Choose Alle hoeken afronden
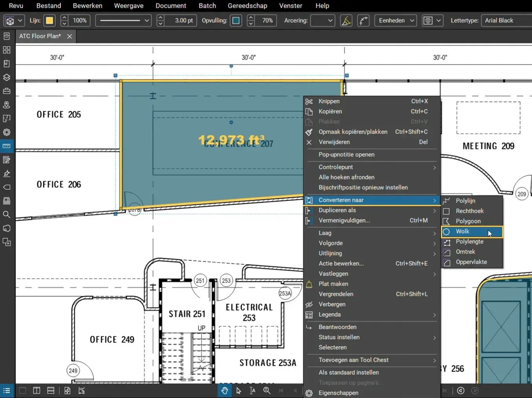This screenshot has height=398, width=532. tap(372, 177)
